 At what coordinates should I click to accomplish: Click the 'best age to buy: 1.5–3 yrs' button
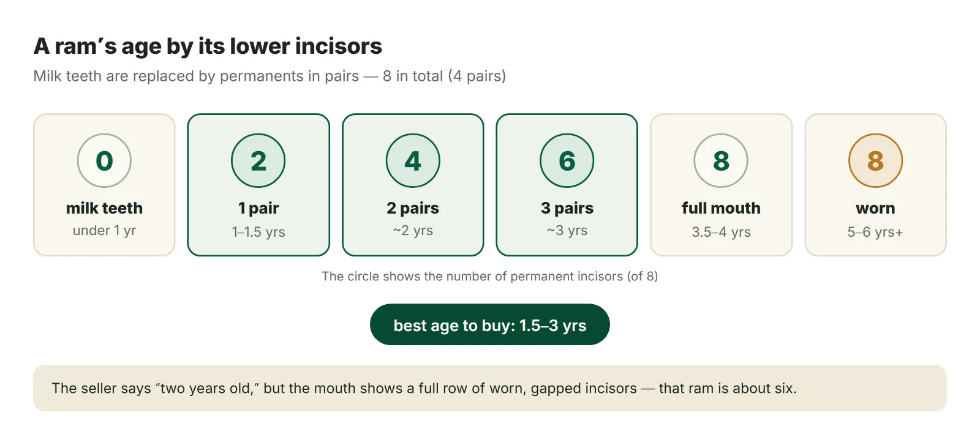tap(490, 324)
